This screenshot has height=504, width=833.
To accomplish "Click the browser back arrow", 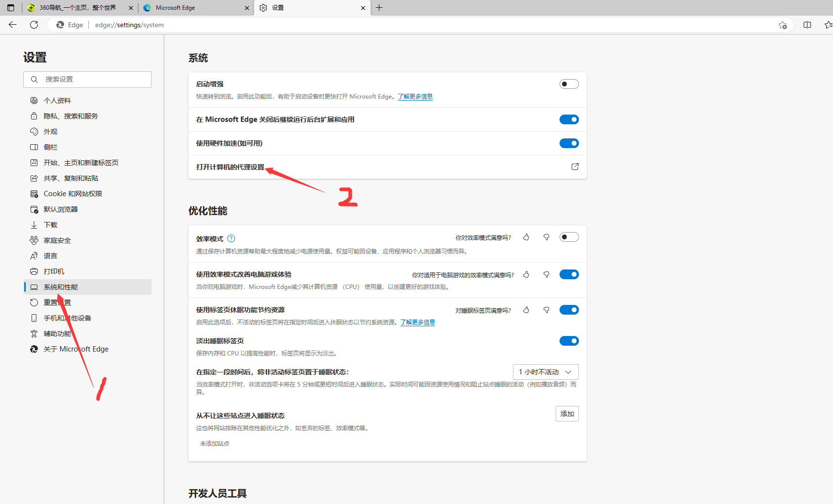I will pos(13,25).
